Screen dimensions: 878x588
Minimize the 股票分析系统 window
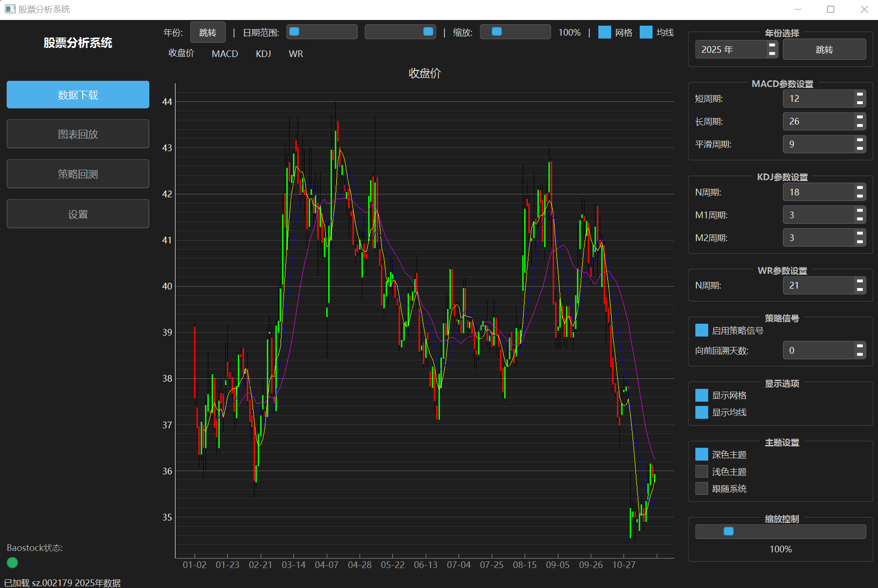(798, 10)
